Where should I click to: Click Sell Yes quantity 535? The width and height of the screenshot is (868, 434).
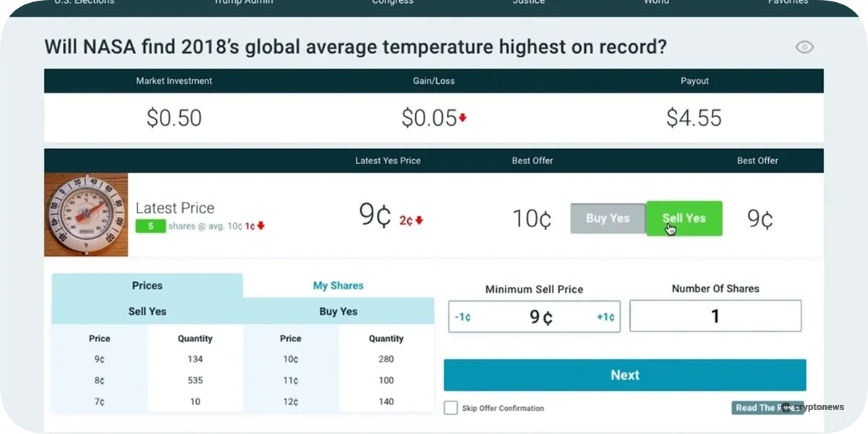pyautogui.click(x=195, y=380)
